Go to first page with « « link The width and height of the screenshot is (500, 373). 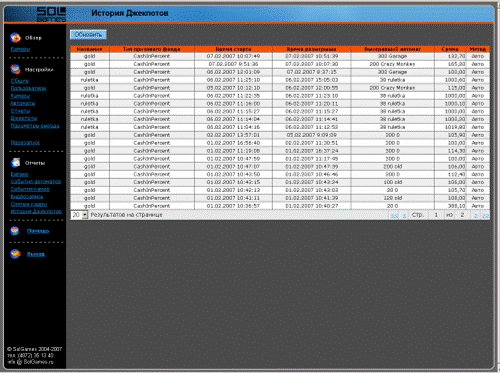(394, 216)
